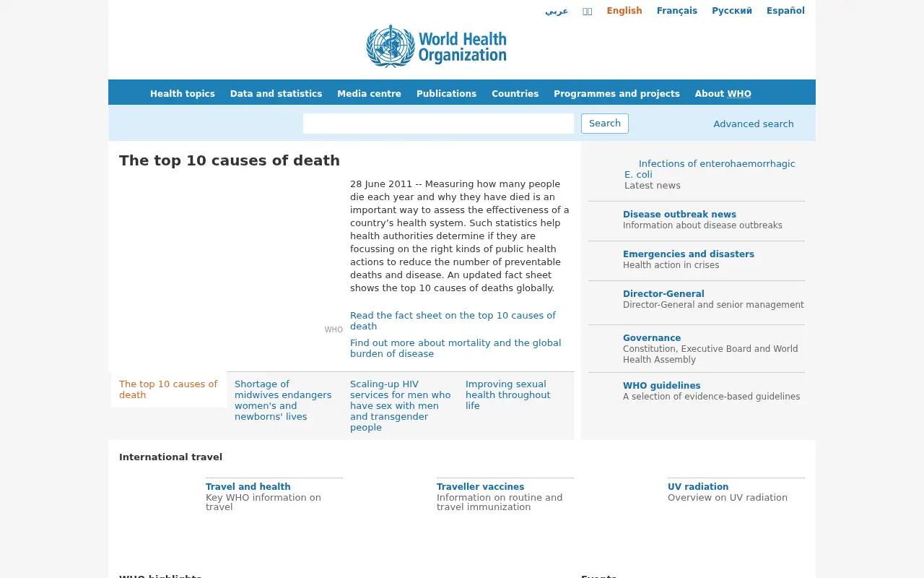The width and height of the screenshot is (924, 578).
Task: Select Scaling-up HIV services story tab
Action: coord(401,406)
